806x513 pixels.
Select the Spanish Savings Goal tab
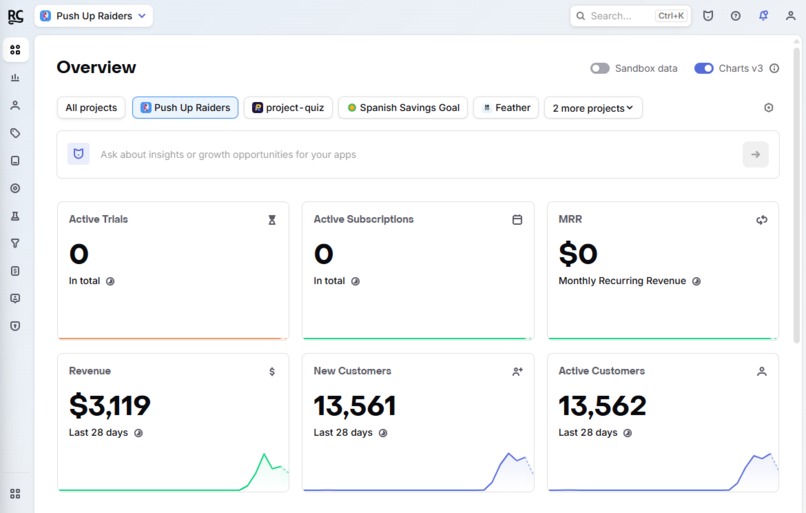pyautogui.click(x=403, y=108)
